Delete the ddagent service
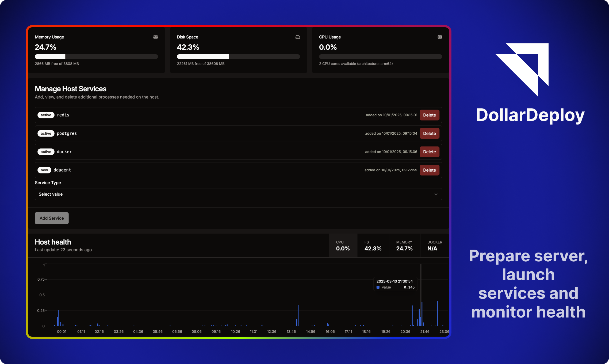This screenshot has width=609, height=364. tap(429, 170)
